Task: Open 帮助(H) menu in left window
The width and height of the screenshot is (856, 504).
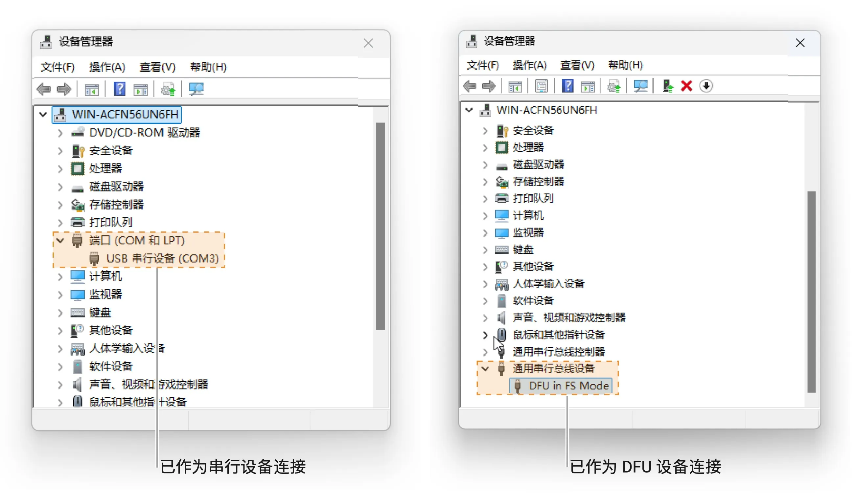Action: 208,67
